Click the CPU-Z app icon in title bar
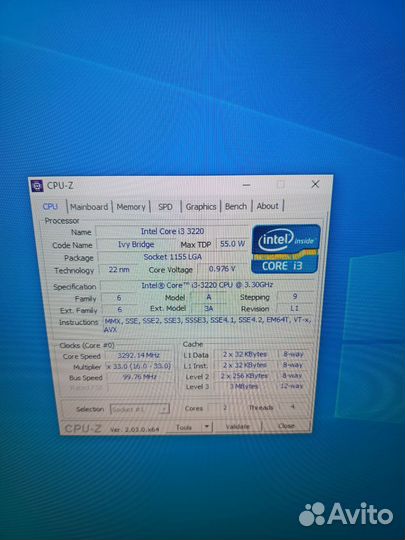405x540 pixels. coord(37,186)
